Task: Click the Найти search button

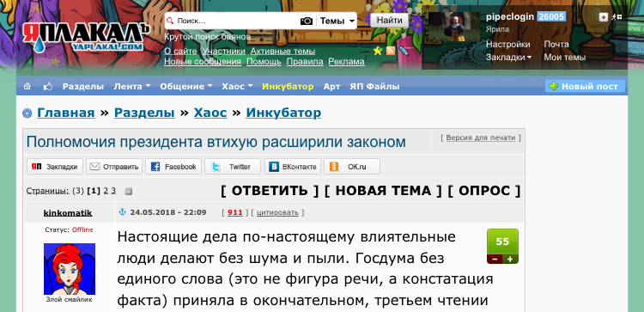Action: pyautogui.click(x=389, y=20)
